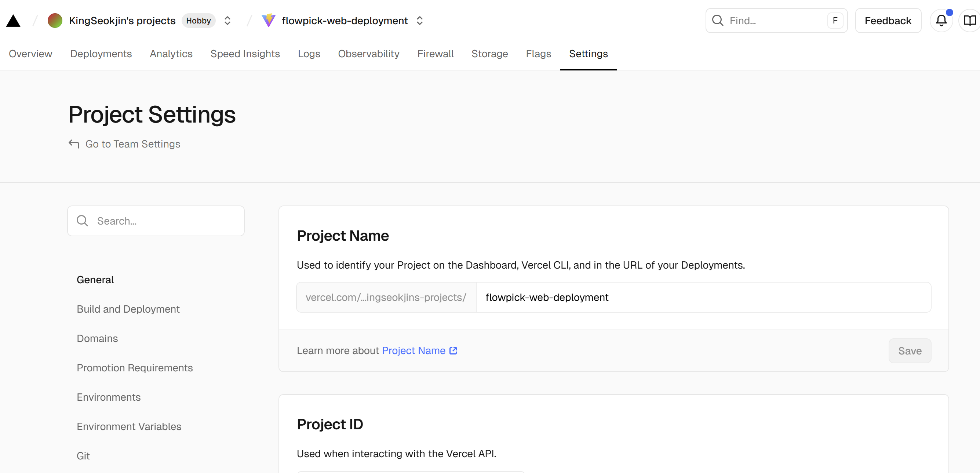980x473 pixels.
Task: Click the Project ID heading
Action: pos(330,424)
